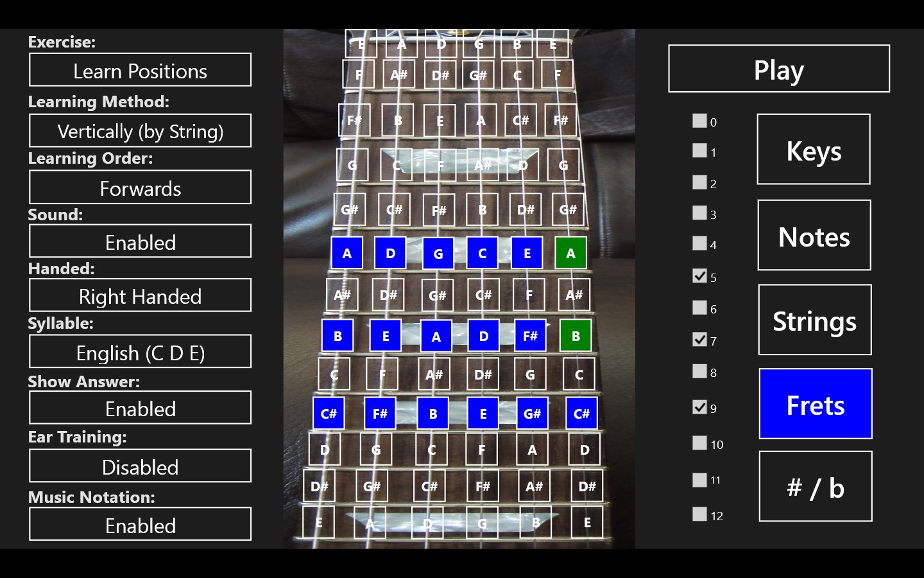Image resolution: width=924 pixels, height=578 pixels.
Task: Open Syllable option English (C D E)
Action: click(140, 352)
